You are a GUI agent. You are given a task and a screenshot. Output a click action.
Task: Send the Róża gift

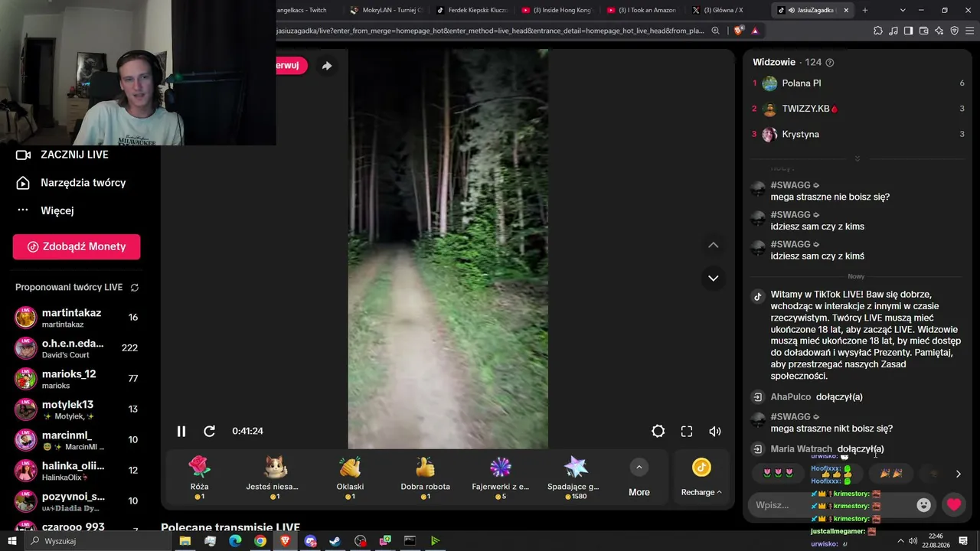[x=199, y=478]
